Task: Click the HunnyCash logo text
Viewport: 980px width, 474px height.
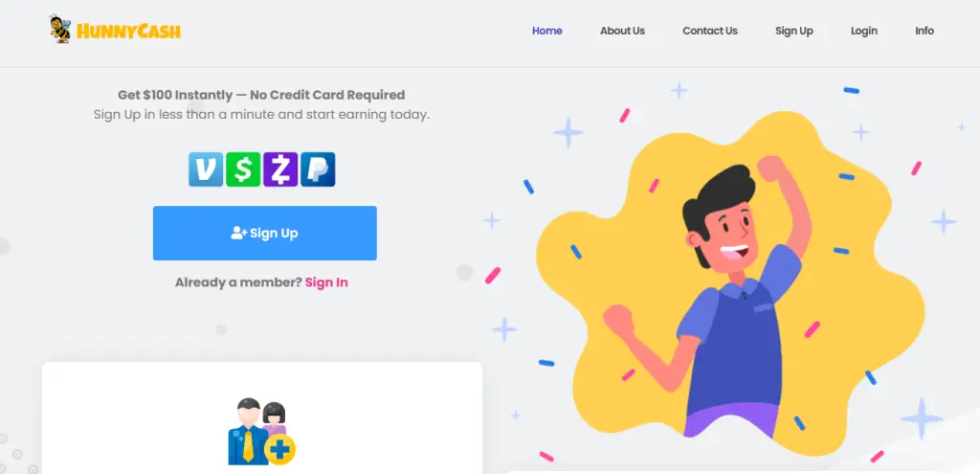Action: [x=128, y=31]
